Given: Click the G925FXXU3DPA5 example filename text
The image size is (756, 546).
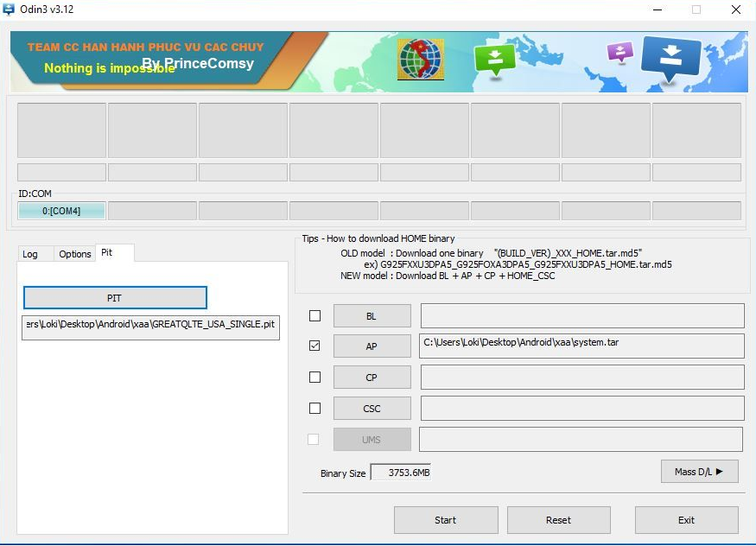Looking at the screenshot, I should [x=526, y=264].
